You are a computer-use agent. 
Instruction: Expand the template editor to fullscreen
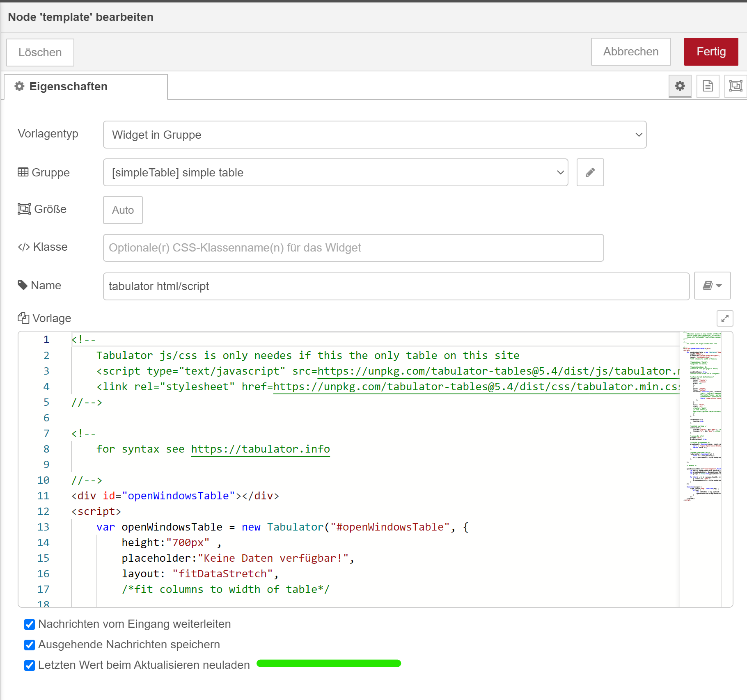[725, 318]
